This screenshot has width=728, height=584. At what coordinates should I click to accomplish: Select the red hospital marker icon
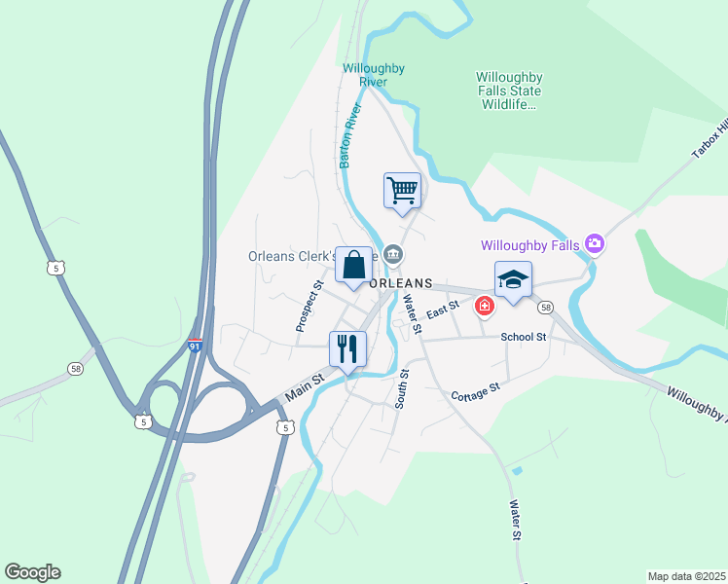485,307
